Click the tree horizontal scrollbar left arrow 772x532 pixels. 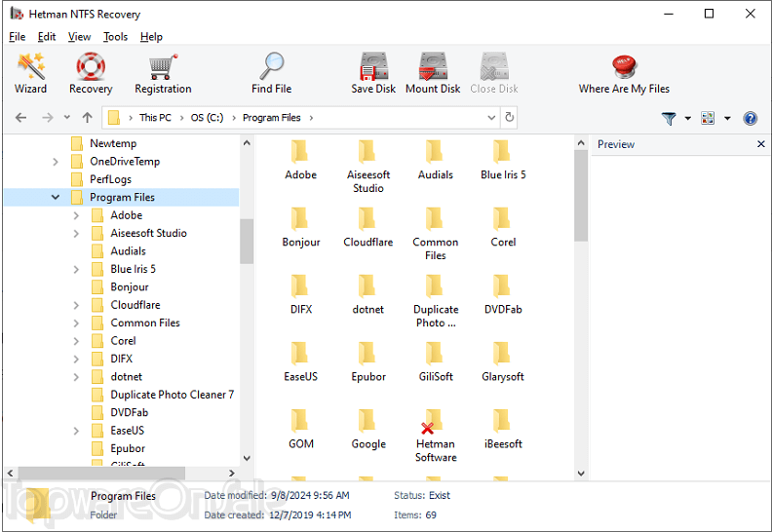[x=10, y=473]
